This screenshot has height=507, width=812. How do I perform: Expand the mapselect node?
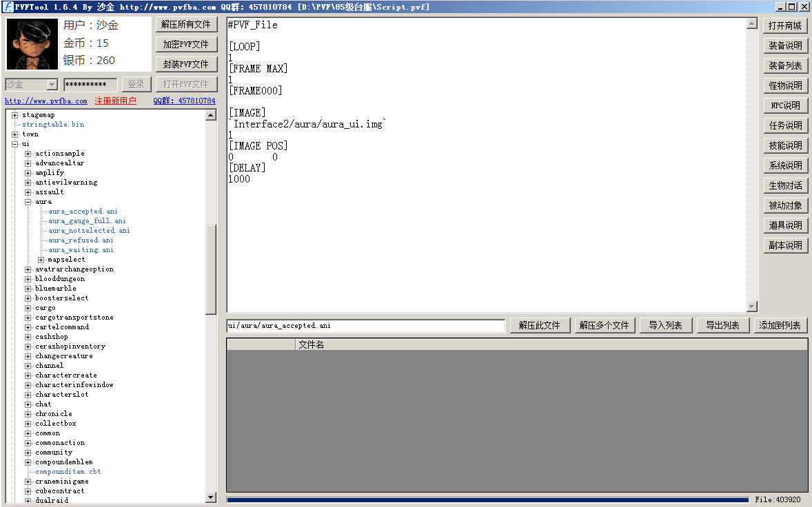tap(41, 260)
